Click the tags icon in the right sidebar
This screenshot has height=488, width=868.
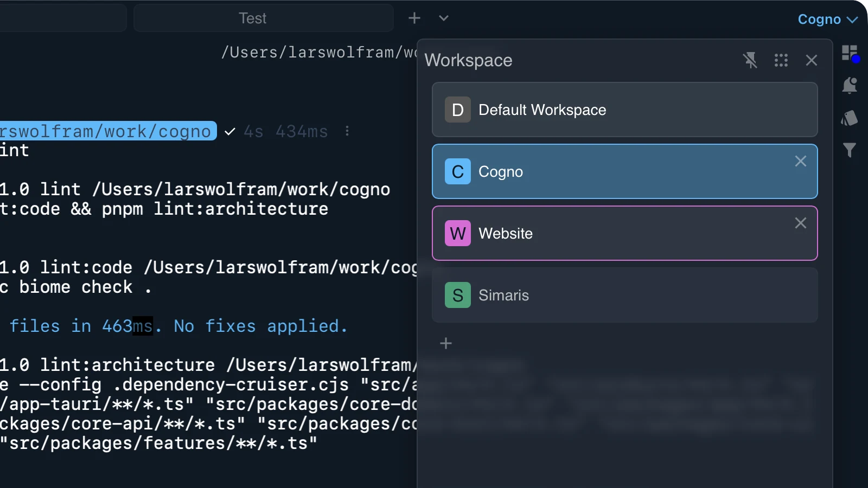[x=850, y=118]
